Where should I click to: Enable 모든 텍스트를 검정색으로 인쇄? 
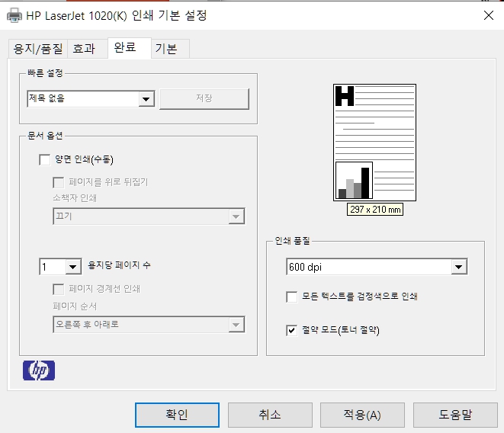[291, 297]
